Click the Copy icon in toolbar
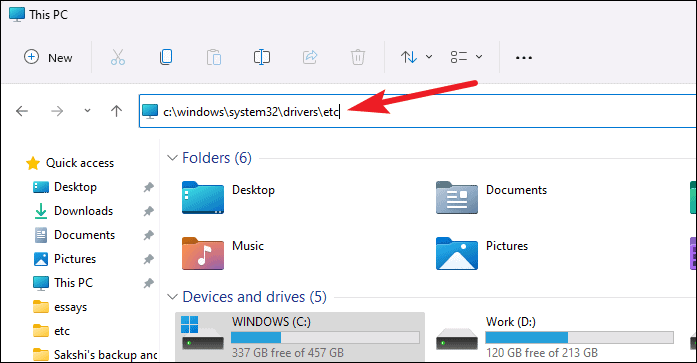697x363 pixels. coord(166,57)
